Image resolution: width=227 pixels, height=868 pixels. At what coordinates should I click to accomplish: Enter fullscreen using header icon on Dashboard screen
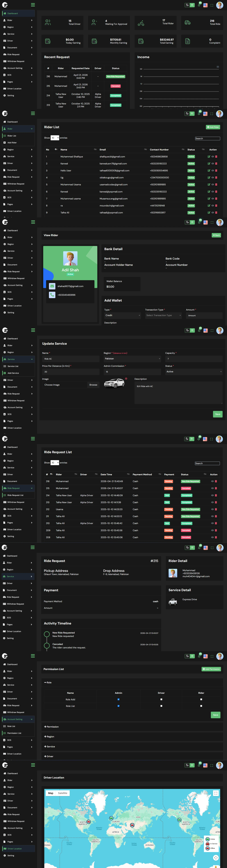pos(212,5)
